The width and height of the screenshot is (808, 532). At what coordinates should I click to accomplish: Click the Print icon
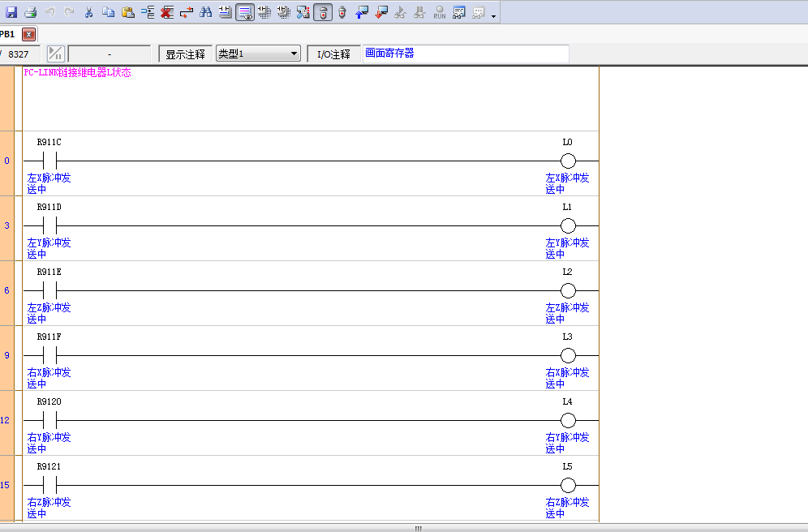click(30, 12)
